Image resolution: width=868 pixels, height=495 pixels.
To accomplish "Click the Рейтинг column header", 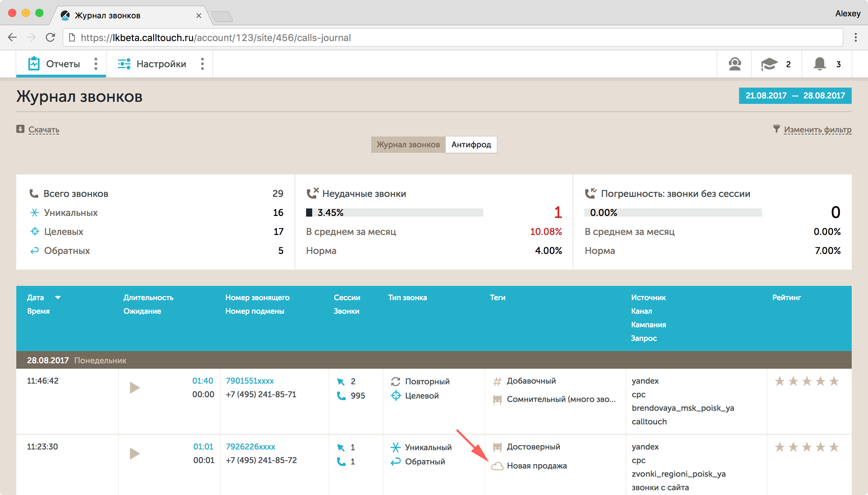I will 787,297.
